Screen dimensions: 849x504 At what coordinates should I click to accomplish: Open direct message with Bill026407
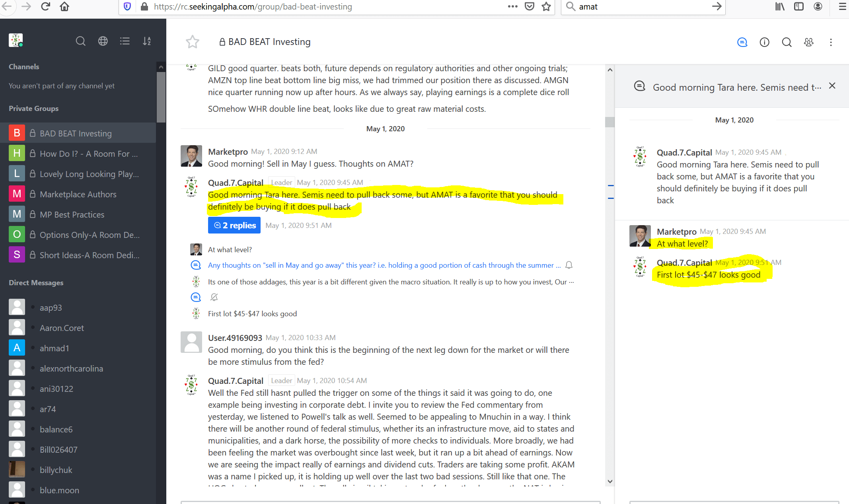(x=78, y=449)
